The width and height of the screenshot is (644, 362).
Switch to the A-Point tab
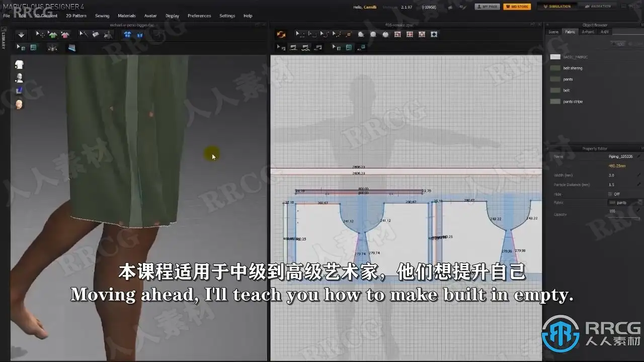tap(588, 32)
